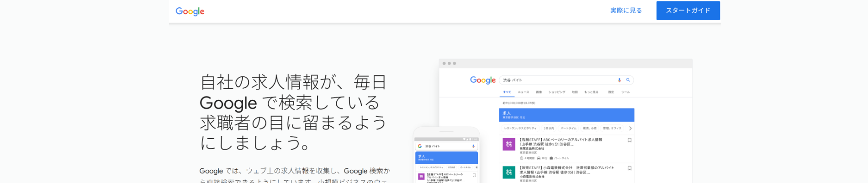The height and width of the screenshot is (183, 868).
Task: Click the Google logo in the page header
Action: 190,11
